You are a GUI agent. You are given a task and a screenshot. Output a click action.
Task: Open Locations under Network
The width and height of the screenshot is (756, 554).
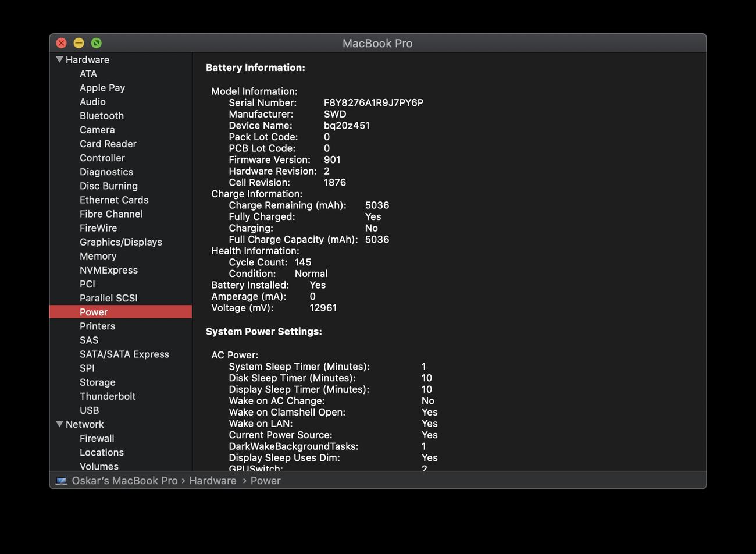[102, 452]
